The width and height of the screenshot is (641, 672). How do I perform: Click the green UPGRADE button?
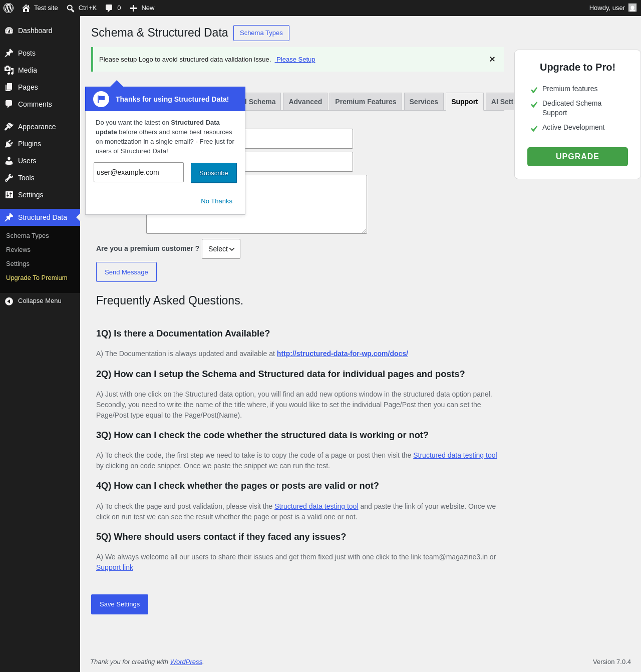(x=577, y=157)
